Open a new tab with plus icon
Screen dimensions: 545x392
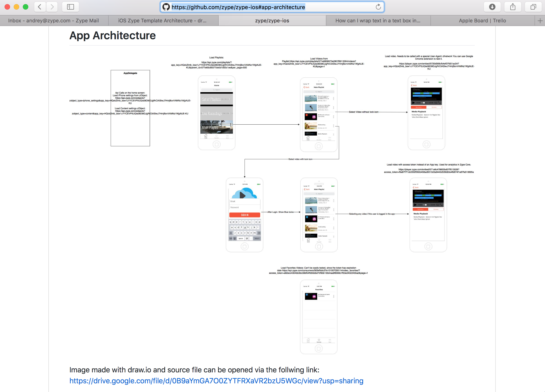(x=540, y=21)
